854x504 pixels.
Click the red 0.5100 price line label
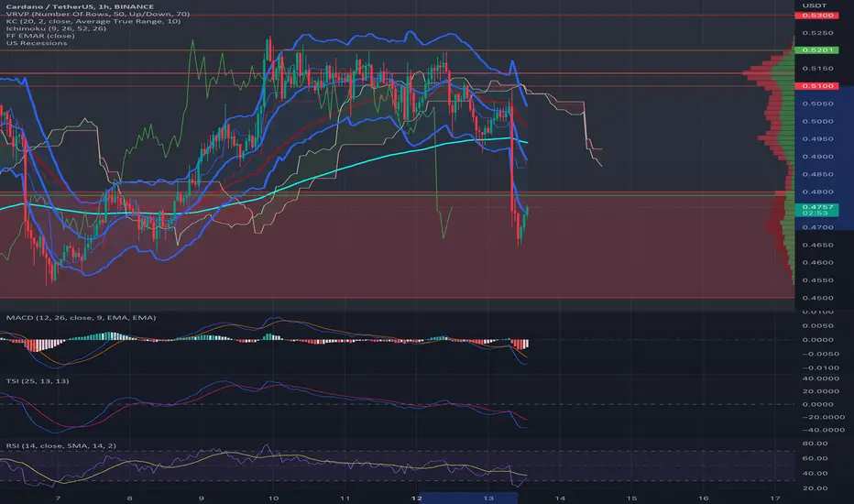[816, 86]
